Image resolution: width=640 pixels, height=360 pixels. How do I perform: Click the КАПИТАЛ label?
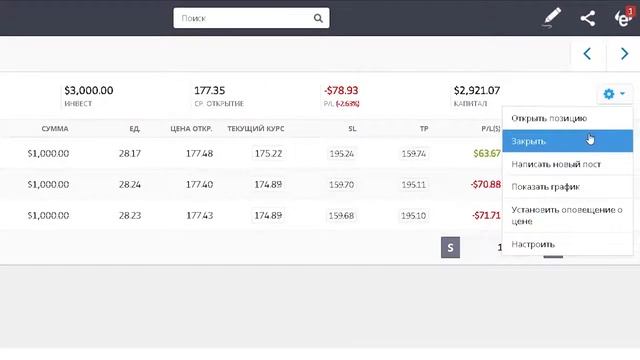coord(470,104)
